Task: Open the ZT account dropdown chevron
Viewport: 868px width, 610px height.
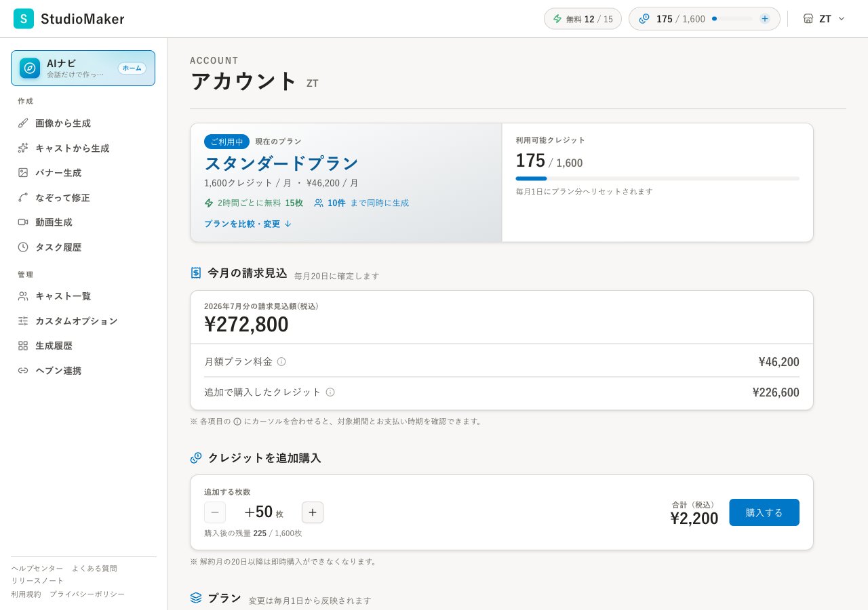Action: [842, 19]
